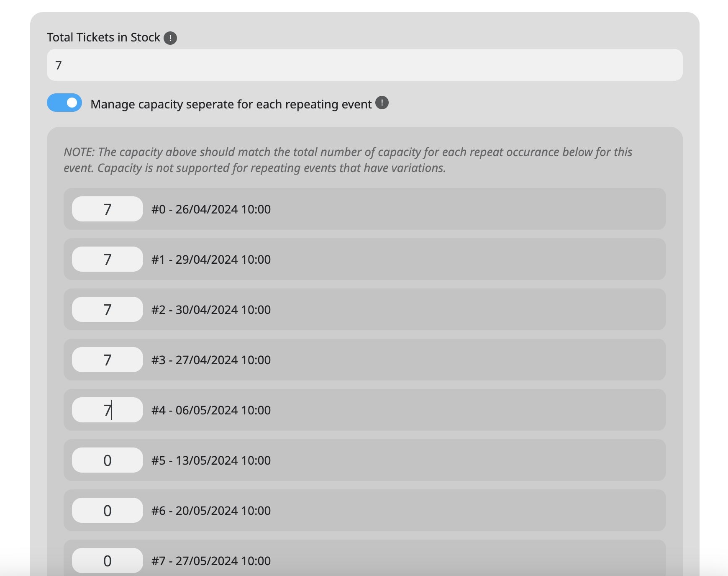Click the Total Tickets in Stock label
728x576 pixels.
pyautogui.click(x=103, y=37)
